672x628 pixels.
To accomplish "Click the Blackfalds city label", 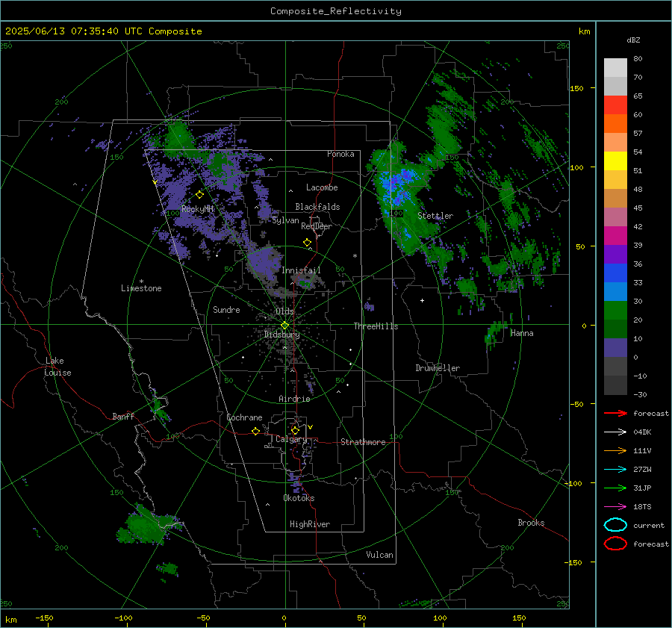I will coord(317,207).
